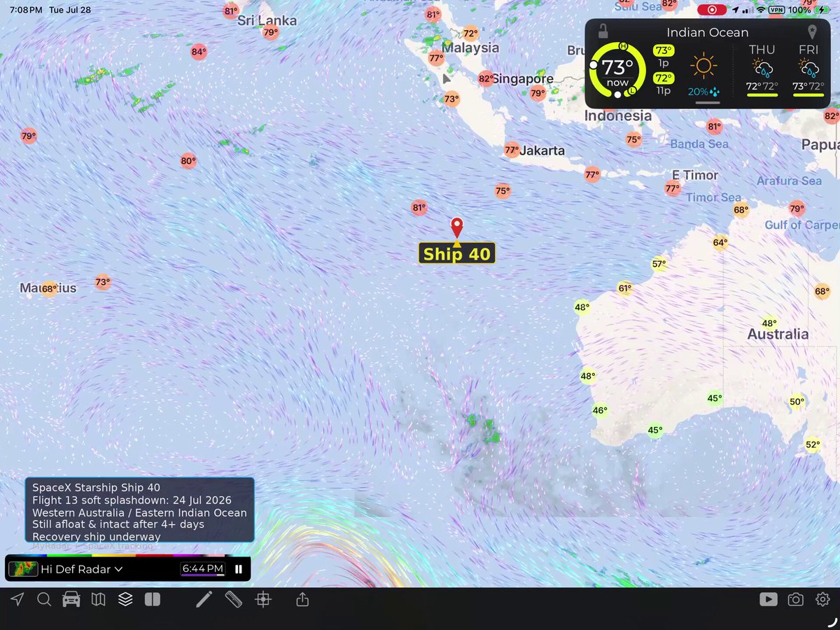Toggle the split-view panel icon

click(152, 599)
